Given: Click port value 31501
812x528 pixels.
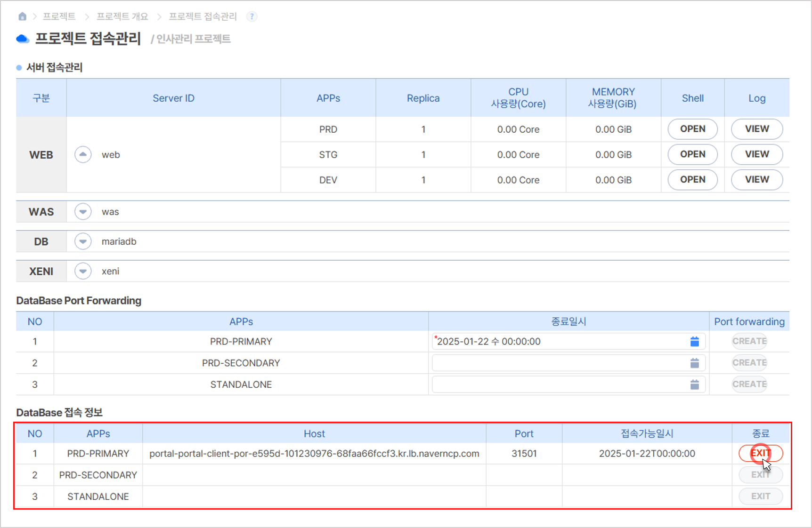Looking at the screenshot, I should pyautogui.click(x=524, y=454).
